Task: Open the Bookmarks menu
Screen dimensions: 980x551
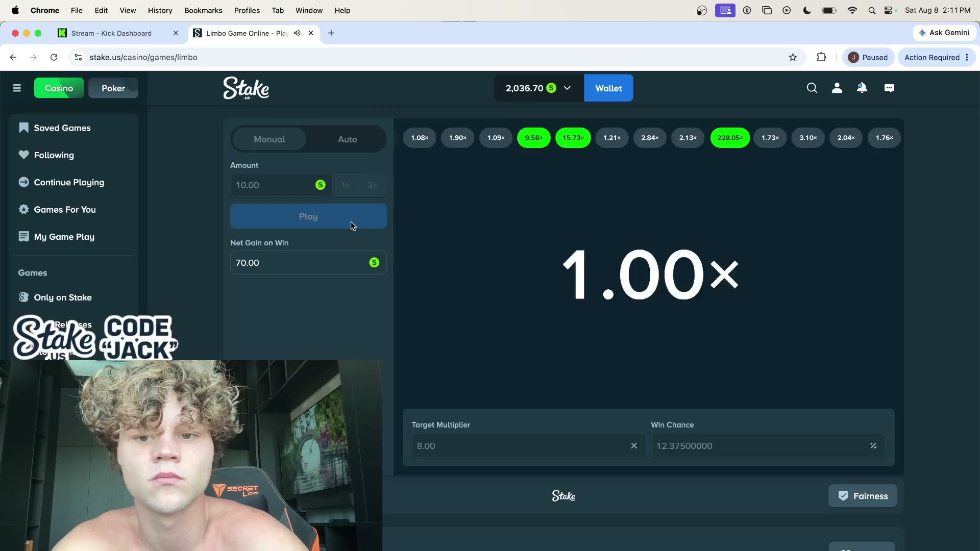Action: (203, 10)
